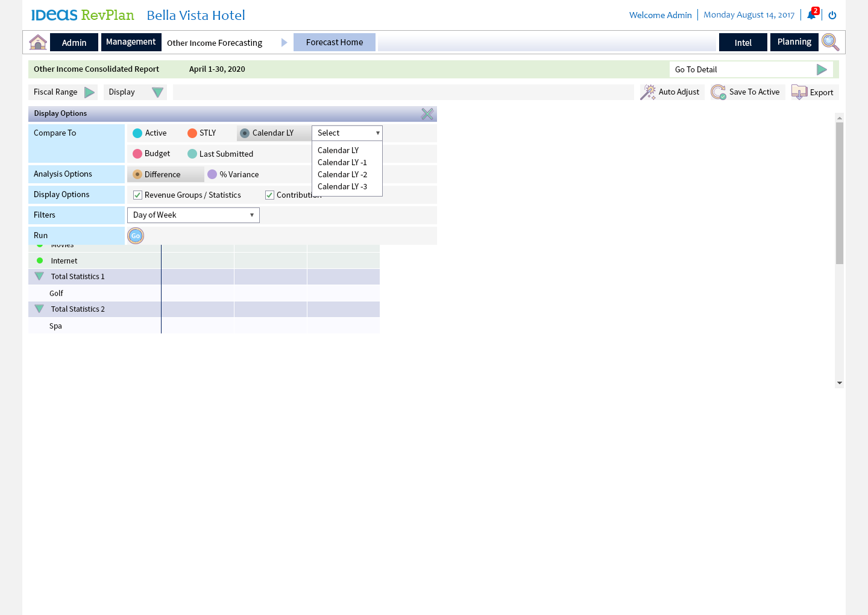Viewport: 868px width, 615px height.
Task: Open the magnifier search icon
Action: [830, 42]
